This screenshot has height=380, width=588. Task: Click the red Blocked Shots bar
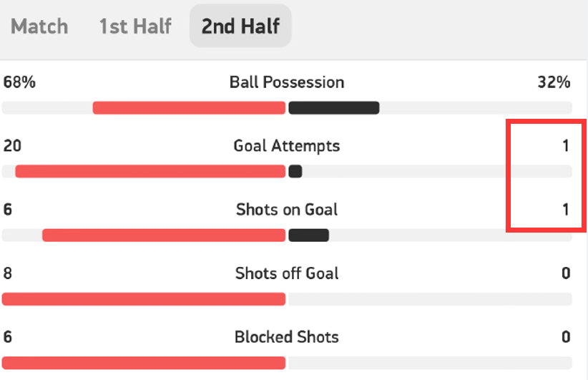click(x=143, y=363)
